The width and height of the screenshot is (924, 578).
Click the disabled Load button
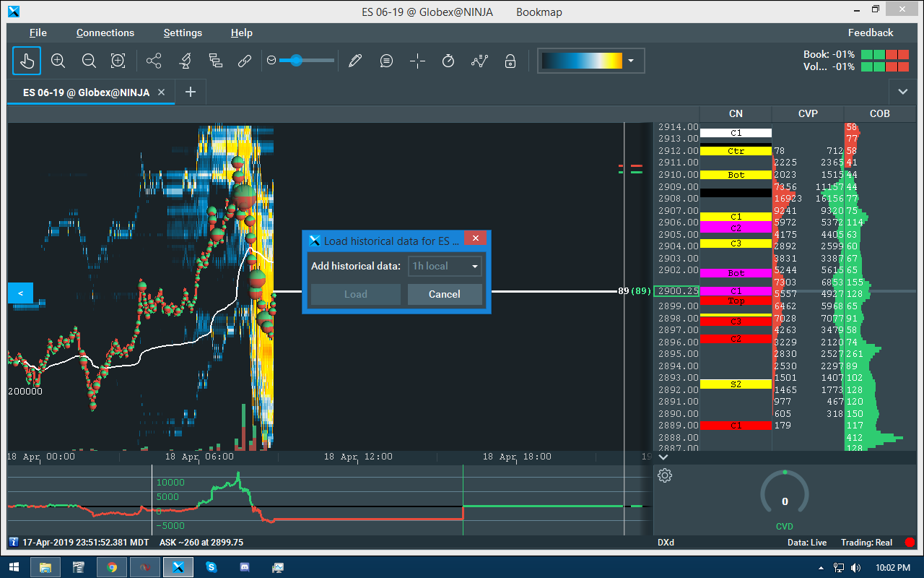[x=356, y=294]
